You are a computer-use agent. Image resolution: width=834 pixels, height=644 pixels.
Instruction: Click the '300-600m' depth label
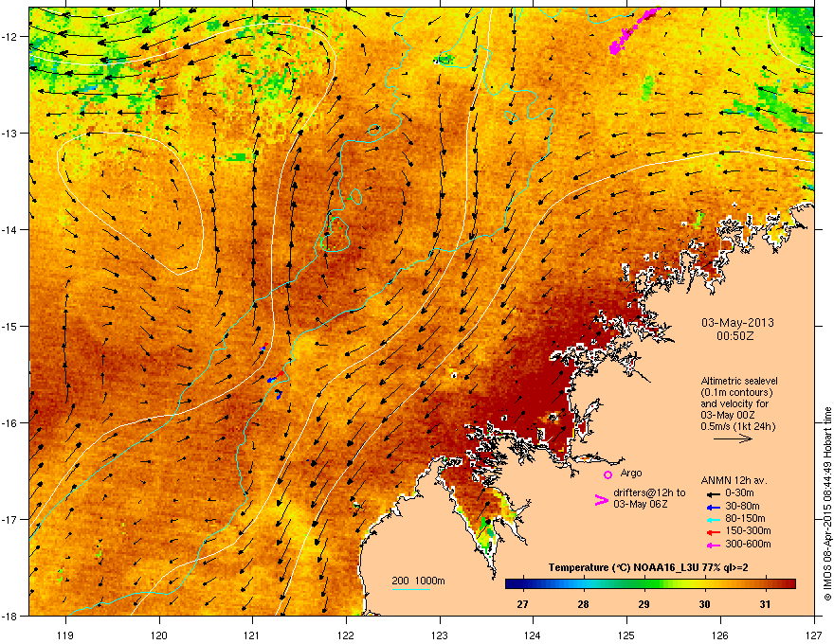tap(748, 545)
